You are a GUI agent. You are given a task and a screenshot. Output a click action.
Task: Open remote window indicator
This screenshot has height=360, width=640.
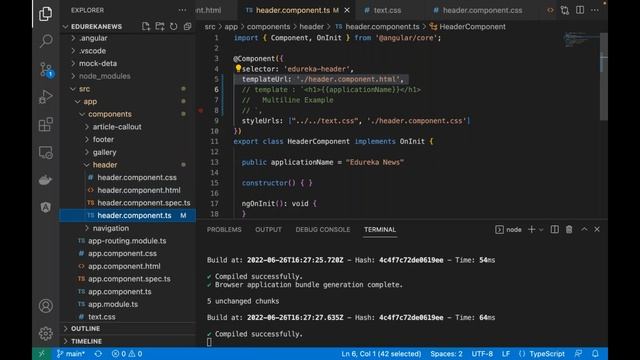(42, 353)
